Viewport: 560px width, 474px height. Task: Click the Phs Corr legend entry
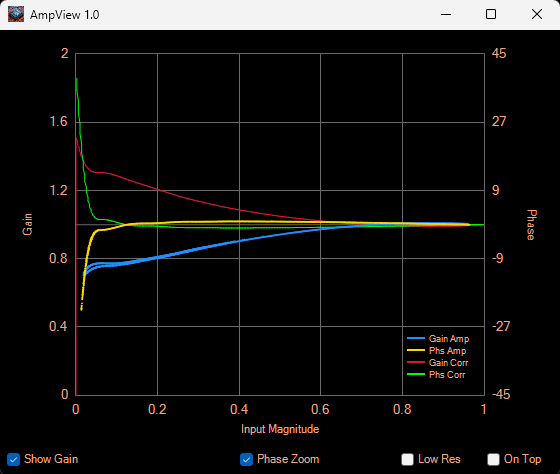click(447, 375)
